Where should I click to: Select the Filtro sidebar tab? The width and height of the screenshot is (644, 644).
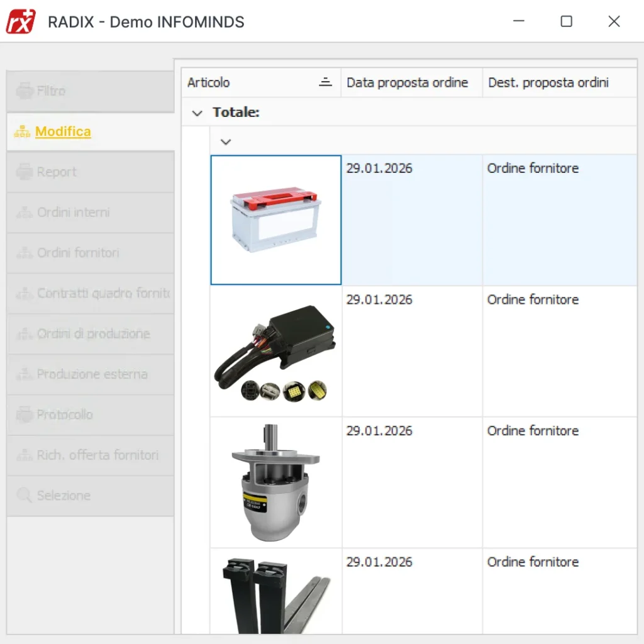[x=50, y=91]
